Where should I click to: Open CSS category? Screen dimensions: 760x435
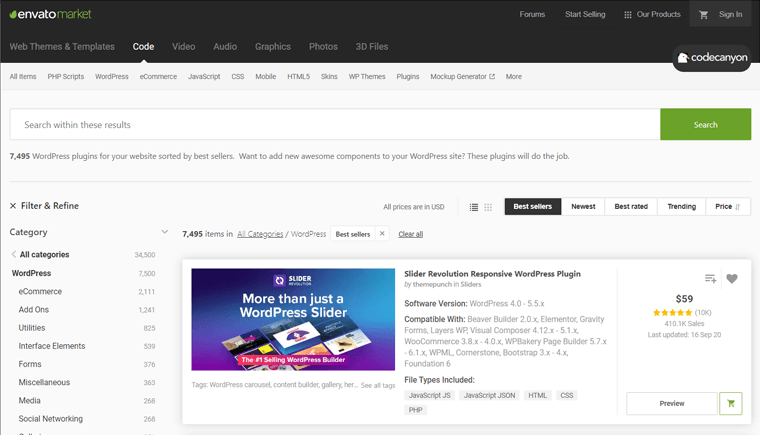pos(238,77)
